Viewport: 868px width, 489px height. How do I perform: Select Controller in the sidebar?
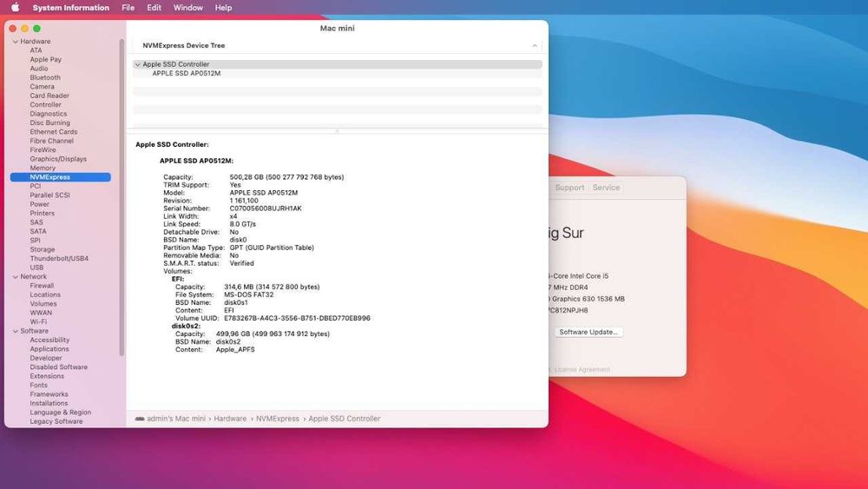click(45, 105)
